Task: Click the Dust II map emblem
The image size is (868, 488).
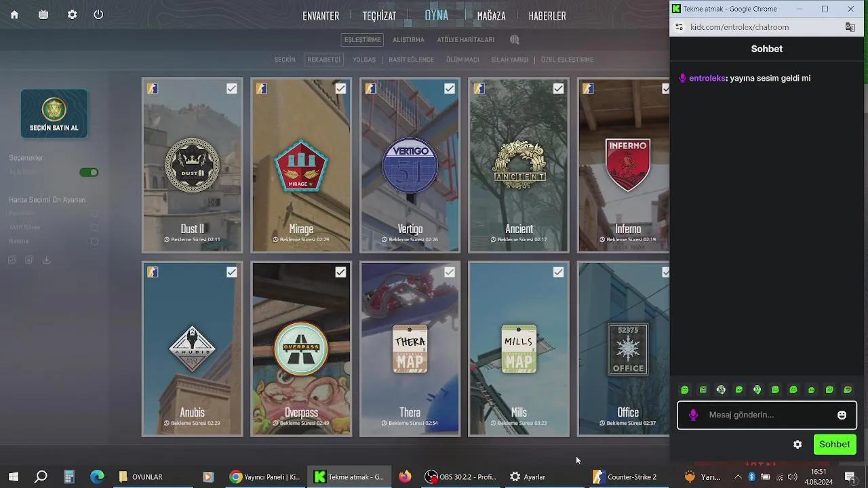Action: (192, 165)
